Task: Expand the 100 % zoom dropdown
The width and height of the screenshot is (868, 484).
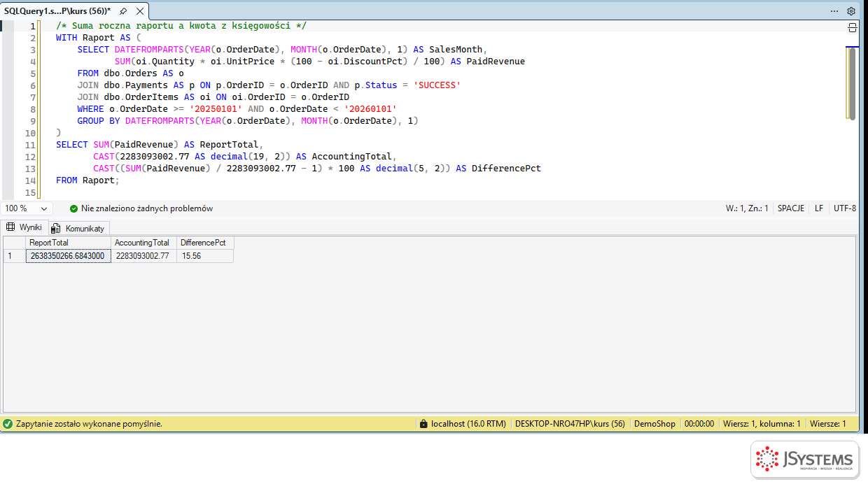Action: tap(44, 208)
